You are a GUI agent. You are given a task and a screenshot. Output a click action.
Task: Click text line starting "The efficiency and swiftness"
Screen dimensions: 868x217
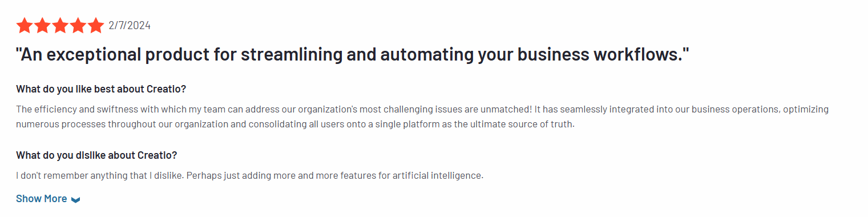422,109
